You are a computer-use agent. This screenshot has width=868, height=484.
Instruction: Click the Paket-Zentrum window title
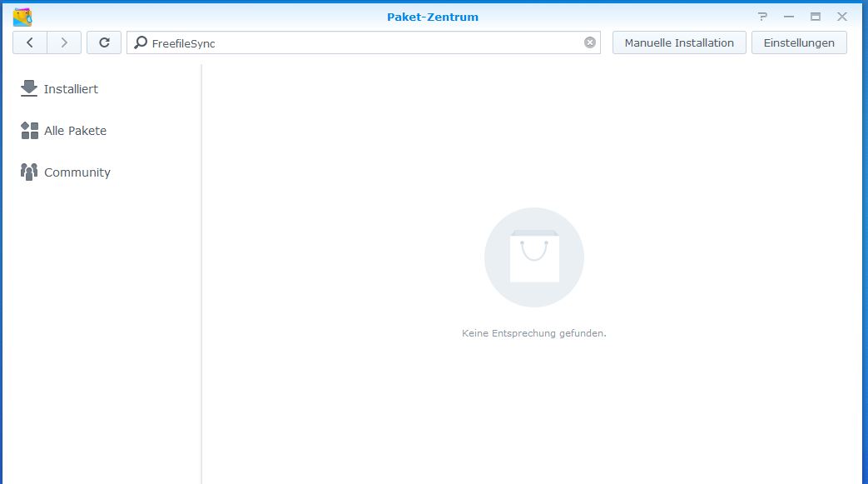pyautogui.click(x=433, y=17)
